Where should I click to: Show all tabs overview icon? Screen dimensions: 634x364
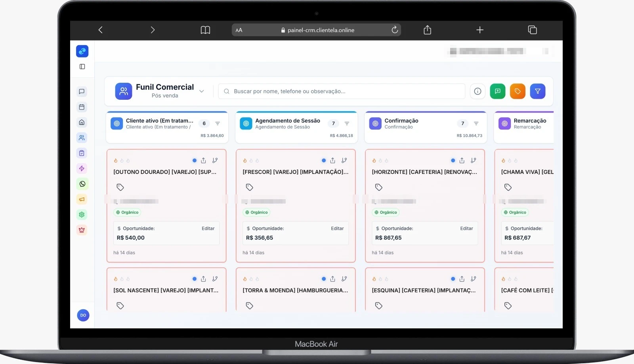(532, 30)
